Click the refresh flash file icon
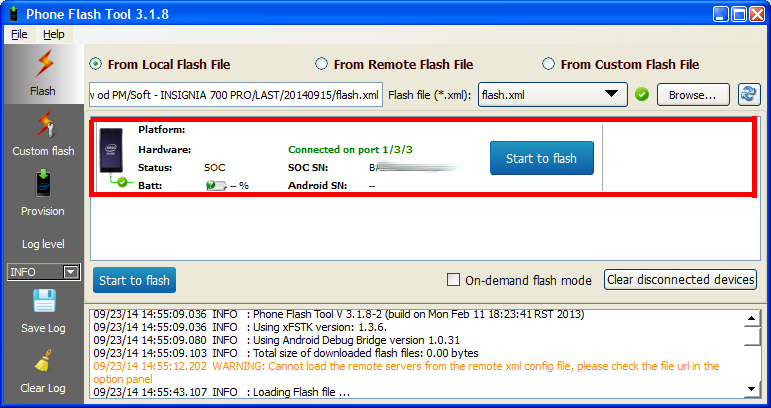This screenshot has width=771, height=408. tap(749, 94)
